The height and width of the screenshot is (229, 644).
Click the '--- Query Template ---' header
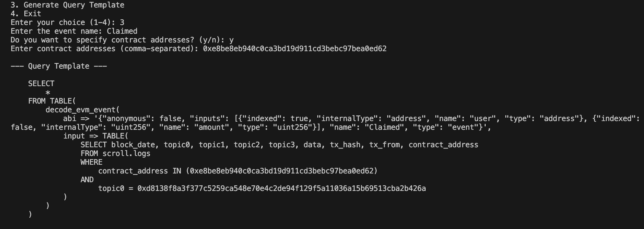[x=59, y=66]
